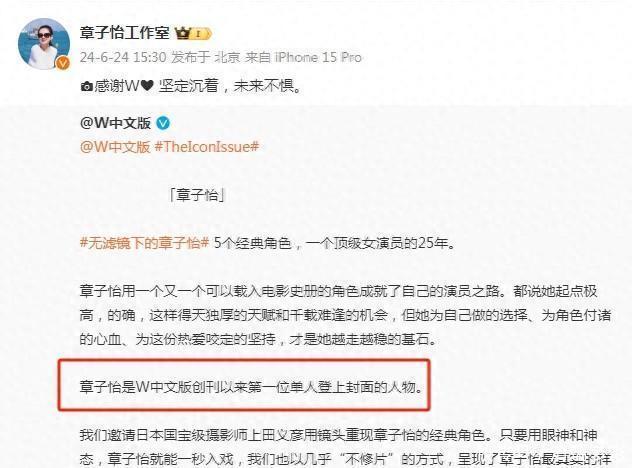
Task: Click the paragraph beginning 章子怡用一个又一个
Action: coord(345,315)
